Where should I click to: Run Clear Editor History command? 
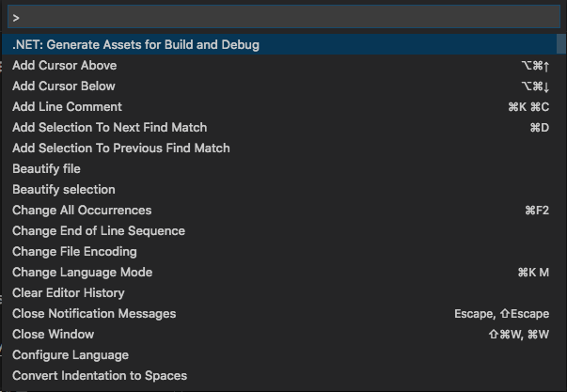coord(279,292)
